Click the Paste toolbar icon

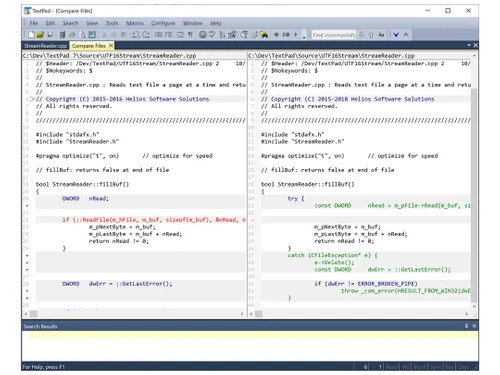click(x=124, y=35)
